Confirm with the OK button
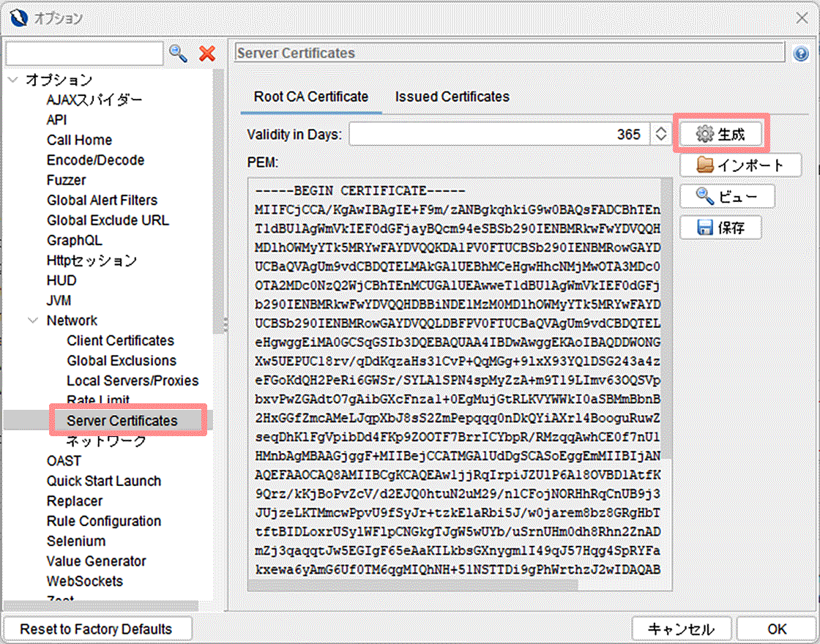This screenshot has width=820, height=644. (777, 629)
